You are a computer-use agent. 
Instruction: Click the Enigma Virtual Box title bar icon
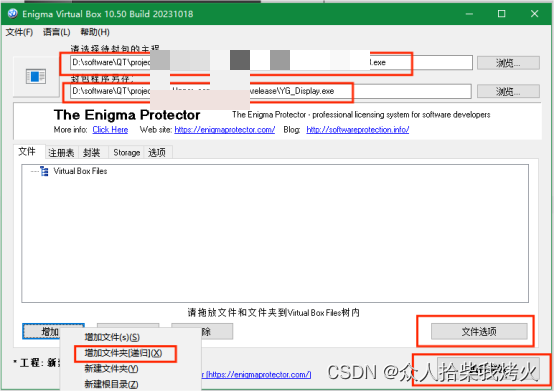pyautogui.click(x=13, y=14)
